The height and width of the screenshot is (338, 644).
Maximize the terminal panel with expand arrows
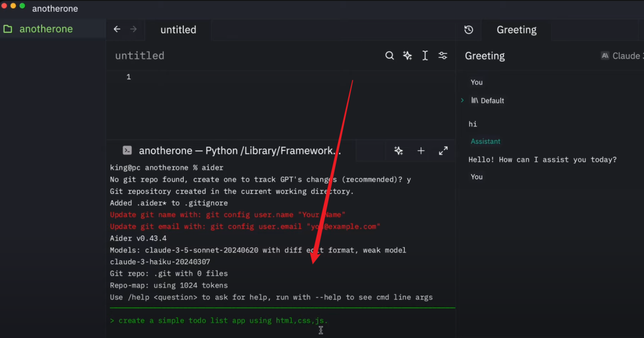(x=443, y=151)
